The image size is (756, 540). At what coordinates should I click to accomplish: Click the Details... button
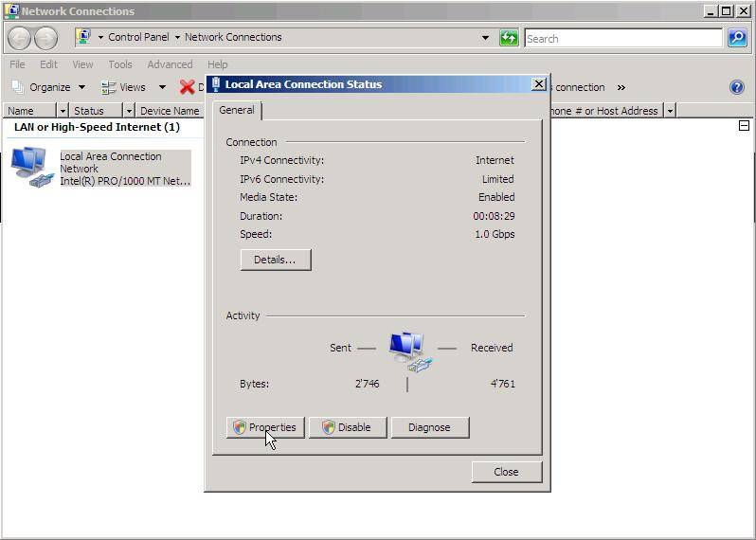275,260
